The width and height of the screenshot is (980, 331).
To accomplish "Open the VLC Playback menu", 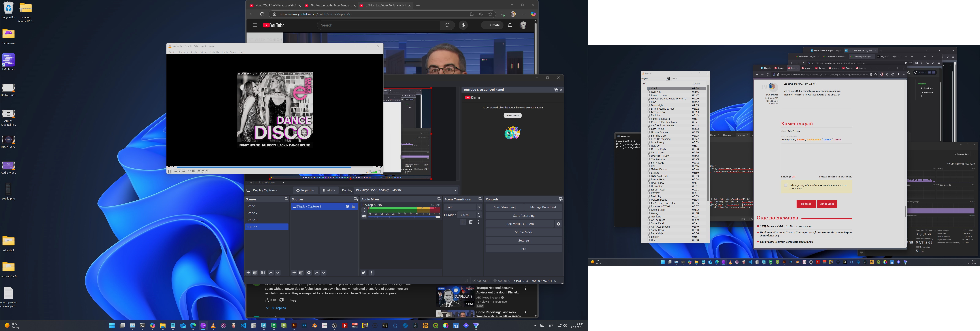I will tap(183, 52).
